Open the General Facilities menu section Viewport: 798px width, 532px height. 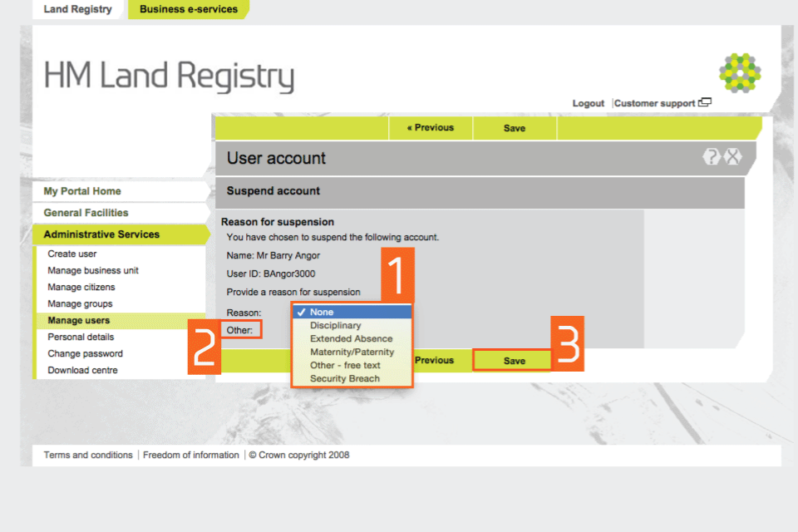(x=86, y=213)
